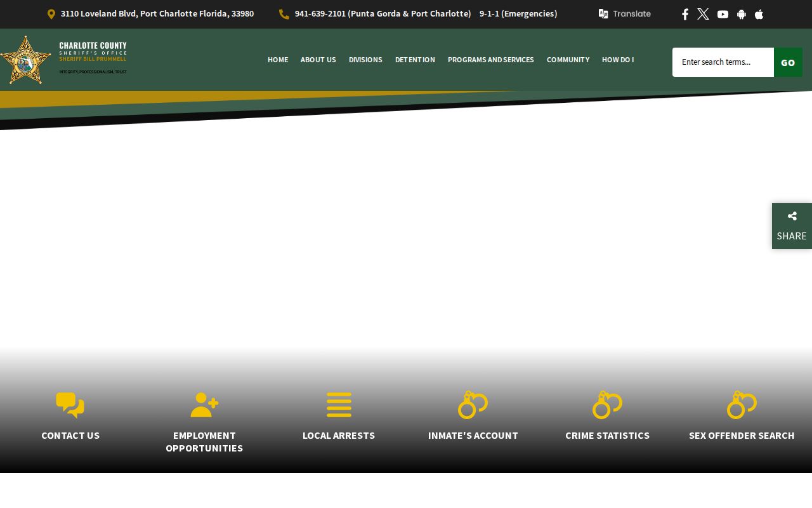Open the Employment Opportunities text link
This screenshot has width=812, height=508.
204,442
